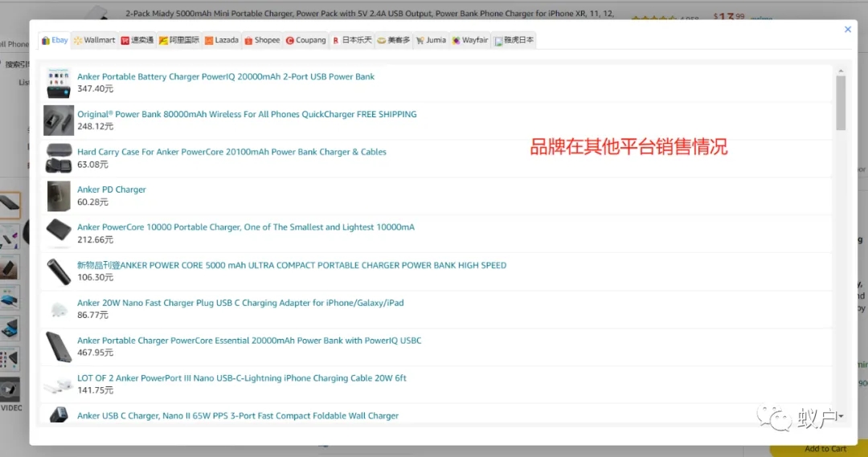Click the 212.66元 price text
Image resolution: width=868 pixels, height=457 pixels.
pyautogui.click(x=95, y=239)
